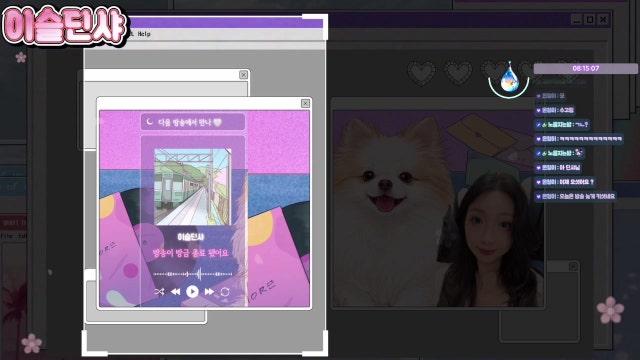Click the "다음 방송에서 만나" banner text
Screen dimensions: 640x360
point(184,122)
